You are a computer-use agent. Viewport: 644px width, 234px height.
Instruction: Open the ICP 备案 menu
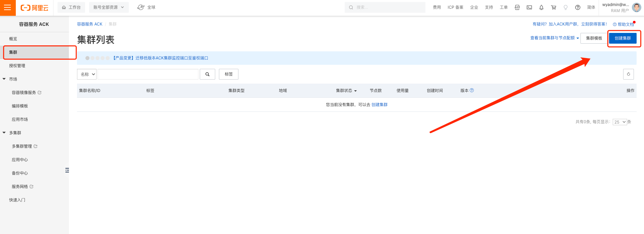(455, 7)
